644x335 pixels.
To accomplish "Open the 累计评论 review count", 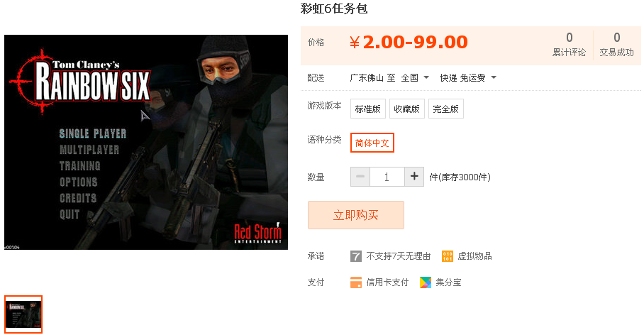I will tap(569, 45).
